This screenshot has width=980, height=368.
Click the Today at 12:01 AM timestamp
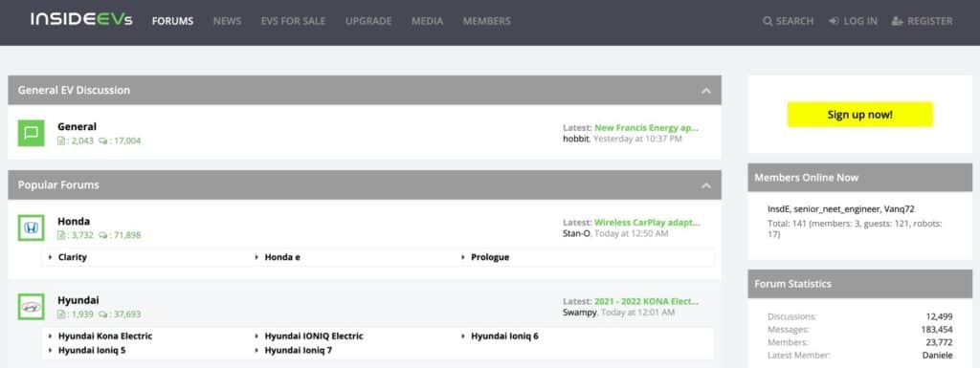click(637, 313)
